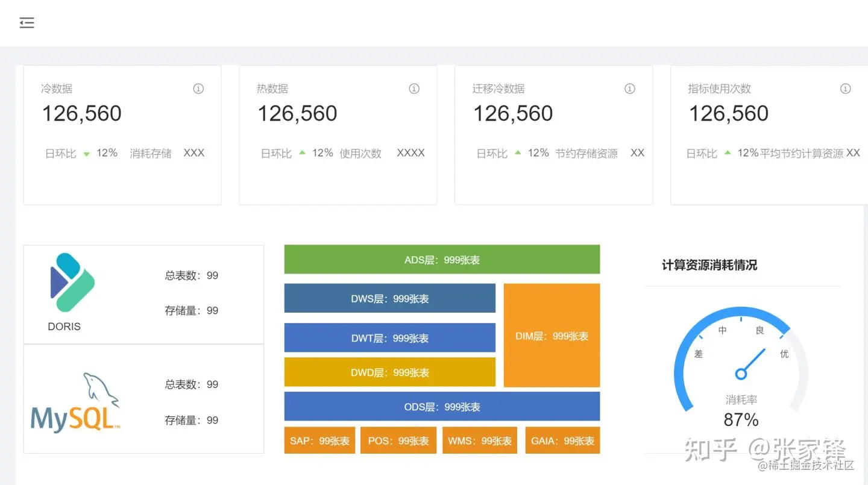Click the gauge needle pivot circle
The height and width of the screenshot is (485, 868).
[x=741, y=374]
